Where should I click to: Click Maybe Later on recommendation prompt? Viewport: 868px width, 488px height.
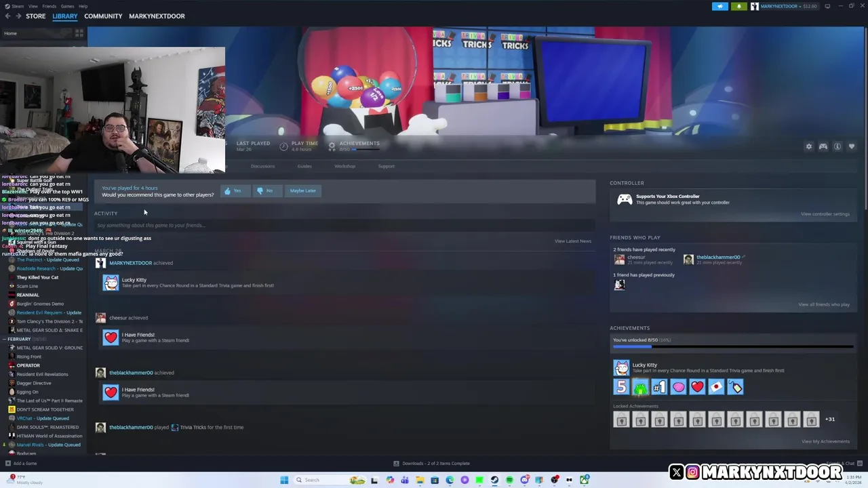303,191
